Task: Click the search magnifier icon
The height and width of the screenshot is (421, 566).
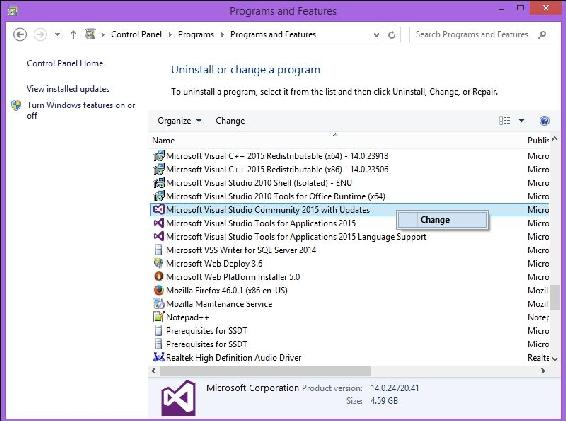Action: click(x=542, y=35)
